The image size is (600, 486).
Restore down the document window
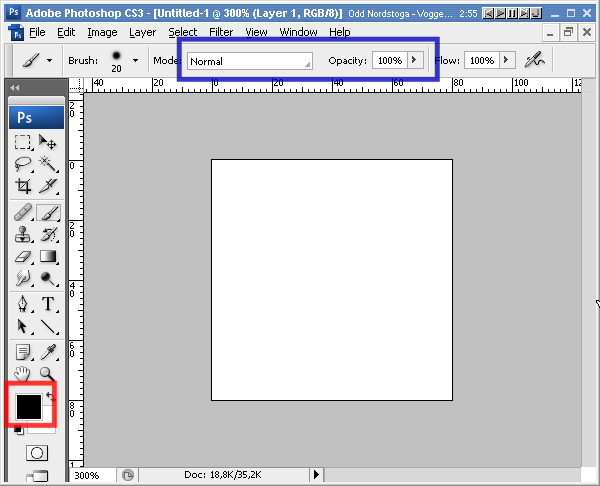569,32
